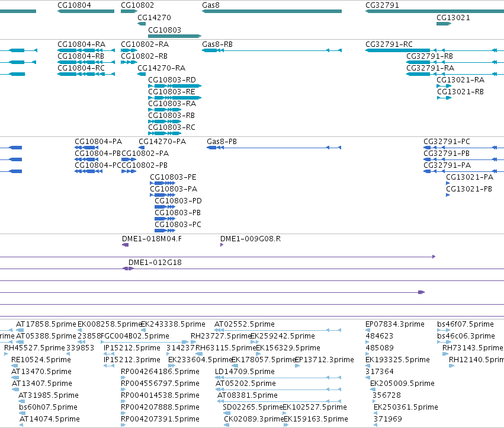Select protein CG10803-PA

(x=163, y=196)
